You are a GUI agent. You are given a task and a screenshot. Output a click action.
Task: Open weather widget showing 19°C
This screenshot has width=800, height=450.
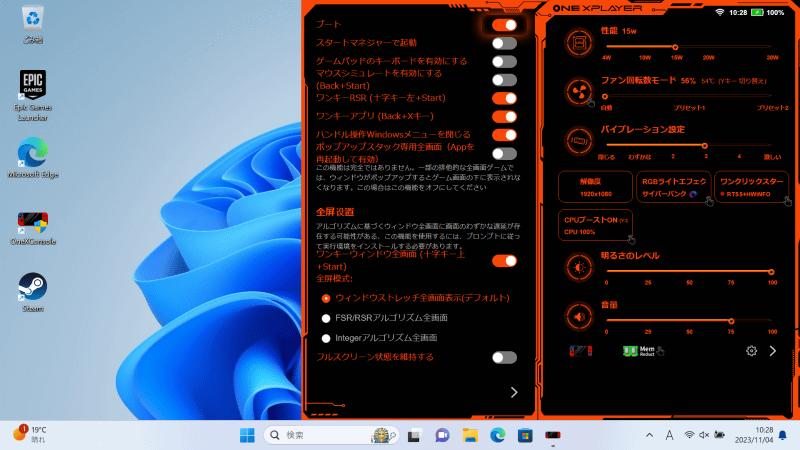click(30, 434)
